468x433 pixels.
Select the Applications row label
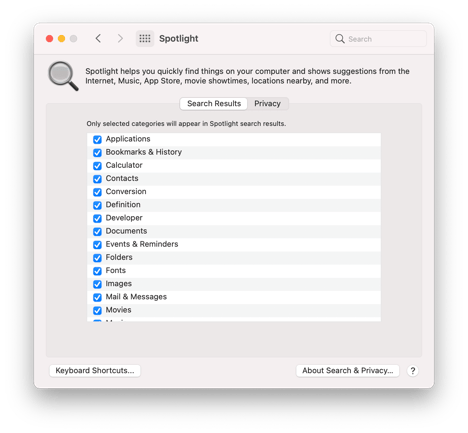[128, 139]
